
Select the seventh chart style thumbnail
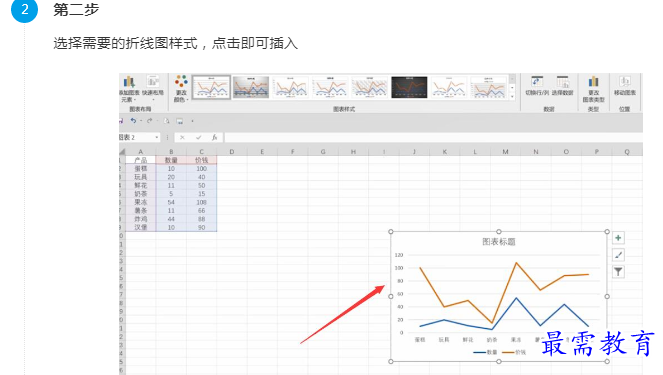click(x=449, y=87)
